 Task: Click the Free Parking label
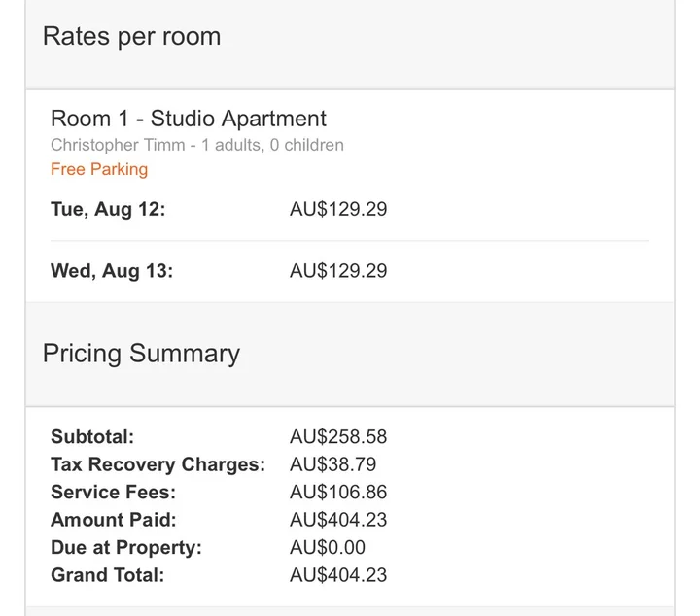click(99, 169)
